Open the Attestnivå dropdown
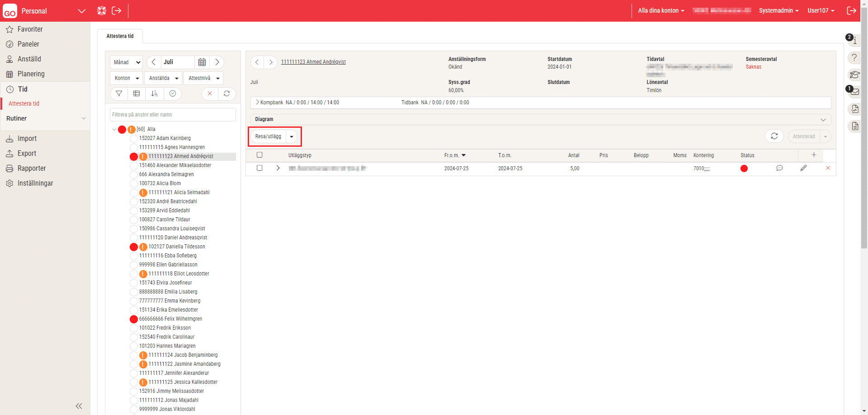This screenshot has height=415, width=868. point(203,78)
